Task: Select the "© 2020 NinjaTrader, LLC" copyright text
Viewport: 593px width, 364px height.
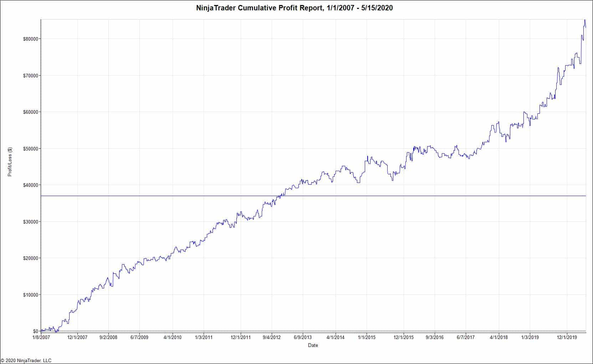Action: (x=25, y=360)
